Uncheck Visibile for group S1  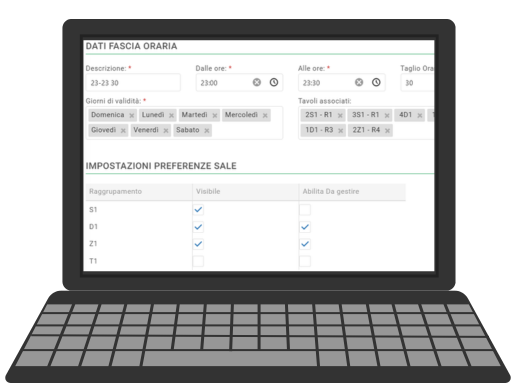[198, 210]
